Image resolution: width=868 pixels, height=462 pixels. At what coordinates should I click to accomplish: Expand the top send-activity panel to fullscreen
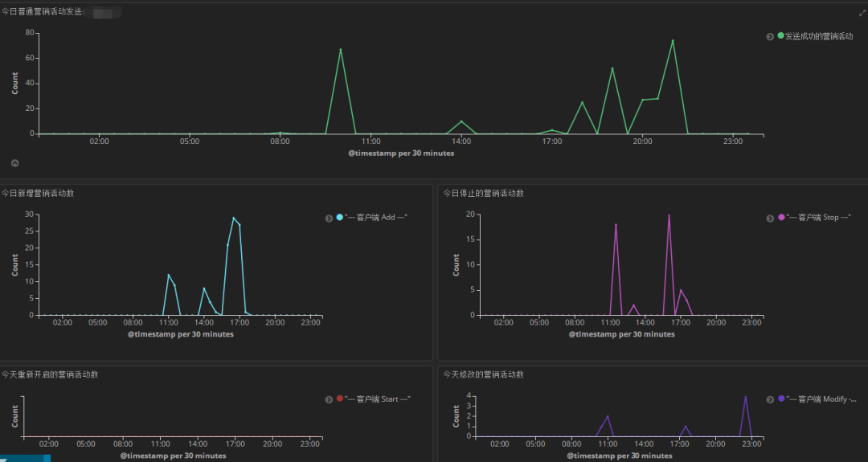(x=862, y=13)
